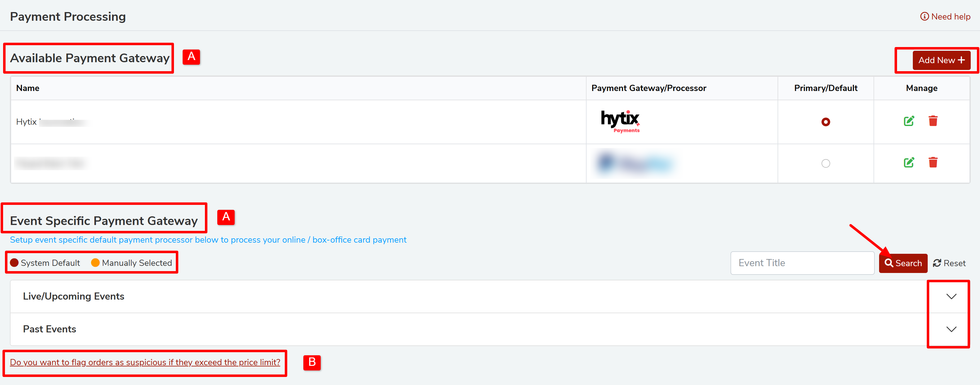Expand the Past Events section
The width and height of the screenshot is (980, 385).
951,330
